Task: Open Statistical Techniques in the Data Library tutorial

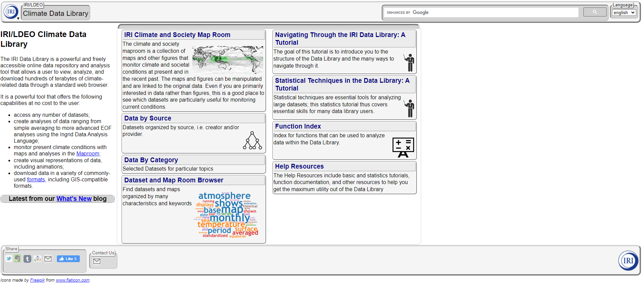Action: [x=342, y=84]
